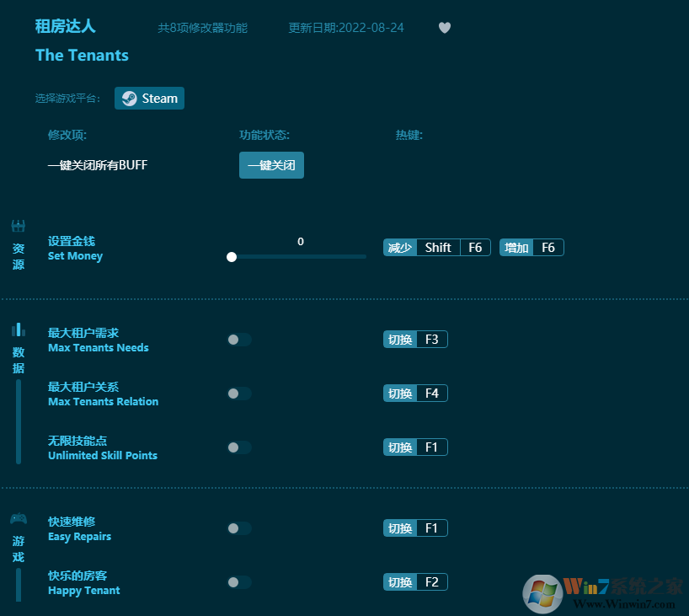Click 切换 F1 hotkey for Easy Repairs

pyautogui.click(x=415, y=528)
